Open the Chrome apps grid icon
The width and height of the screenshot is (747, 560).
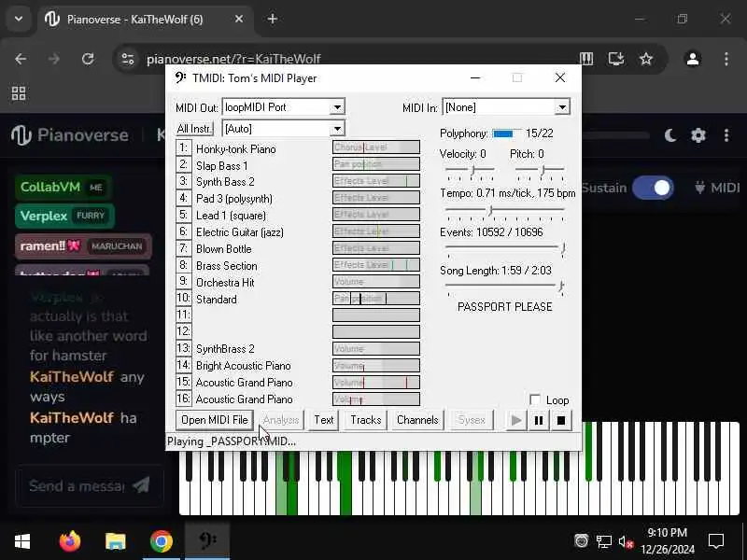point(19,93)
